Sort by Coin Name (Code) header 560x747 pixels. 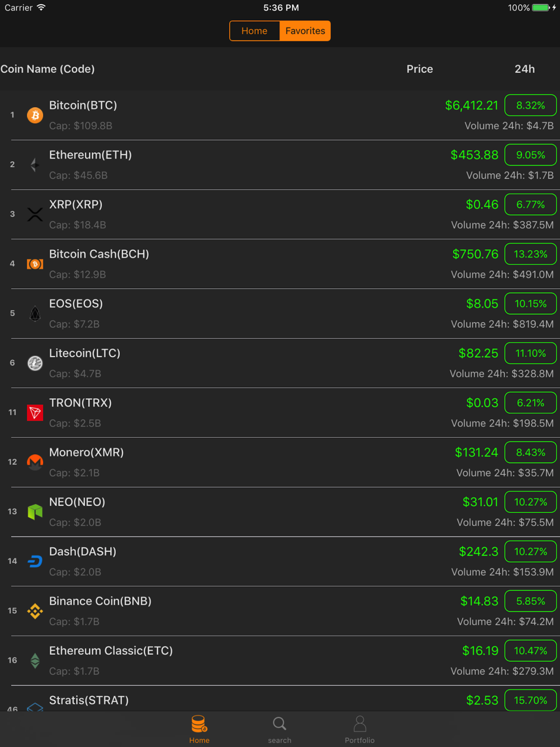click(48, 69)
